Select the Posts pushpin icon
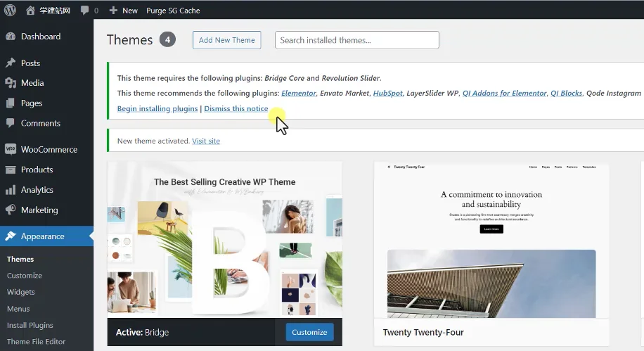This screenshot has width=644, height=351. pos(11,63)
